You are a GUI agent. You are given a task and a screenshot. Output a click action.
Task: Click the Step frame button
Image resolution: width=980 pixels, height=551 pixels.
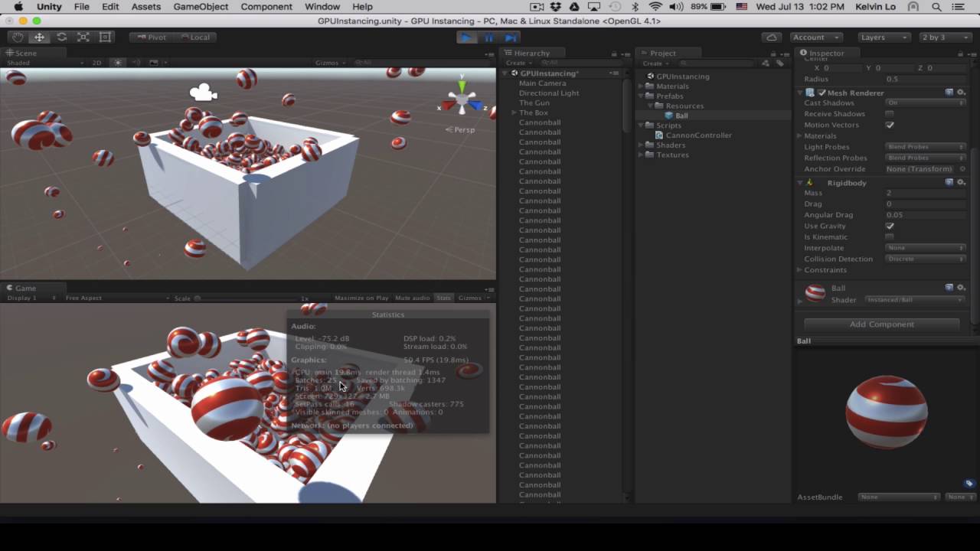pos(511,37)
